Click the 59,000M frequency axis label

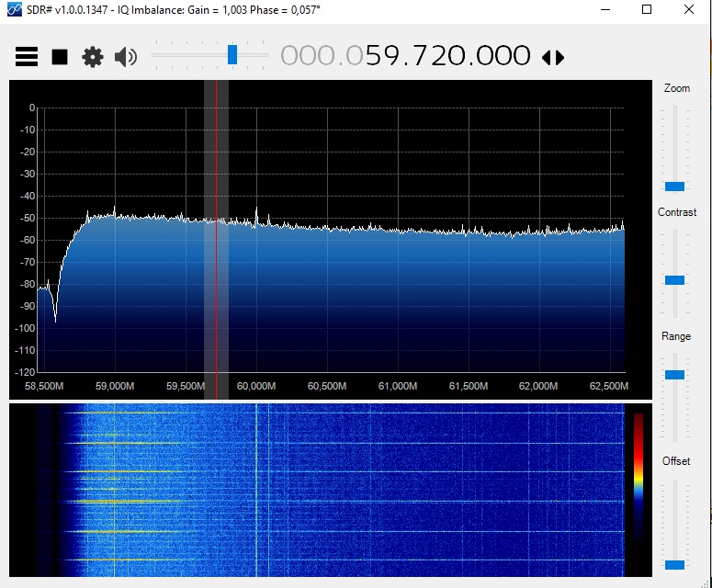click(x=115, y=387)
